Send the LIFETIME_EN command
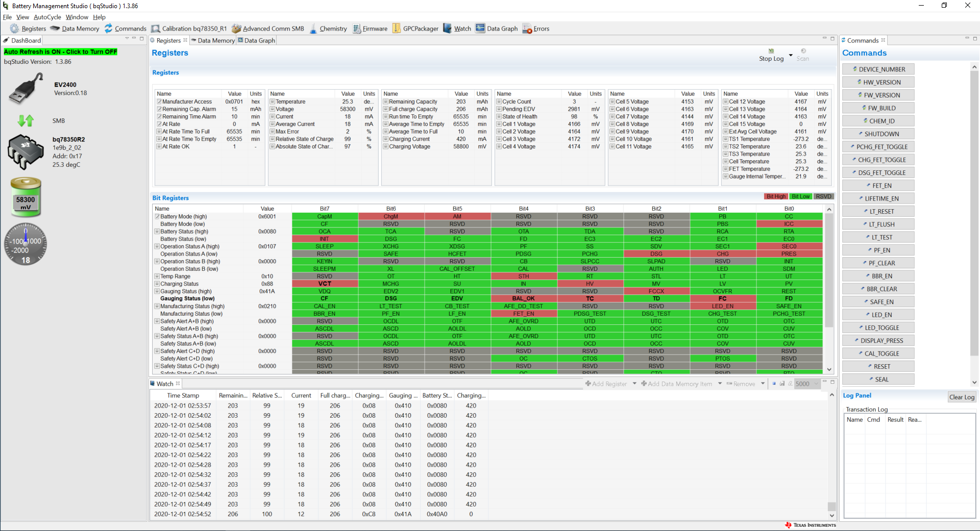The image size is (980, 531). pos(878,198)
